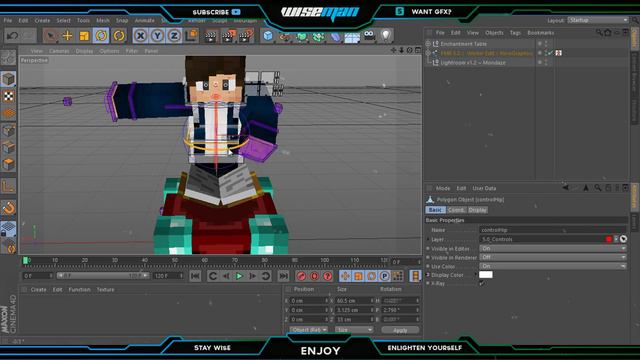The image size is (640, 360).
Task: Click the timeline preview range slider bar
Action: tap(103, 276)
